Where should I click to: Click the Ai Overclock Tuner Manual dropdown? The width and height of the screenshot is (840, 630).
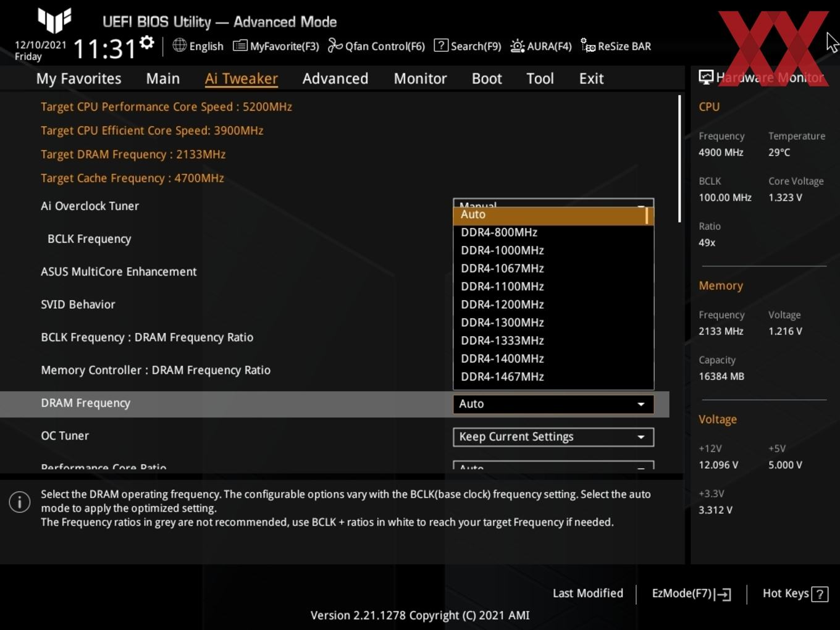[553, 203]
